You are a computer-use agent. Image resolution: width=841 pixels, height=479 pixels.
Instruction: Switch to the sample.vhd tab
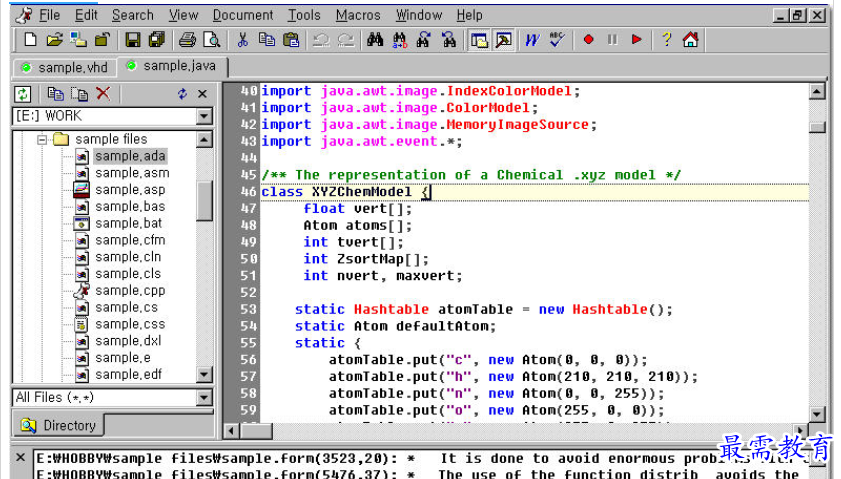pyautogui.click(x=64, y=67)
